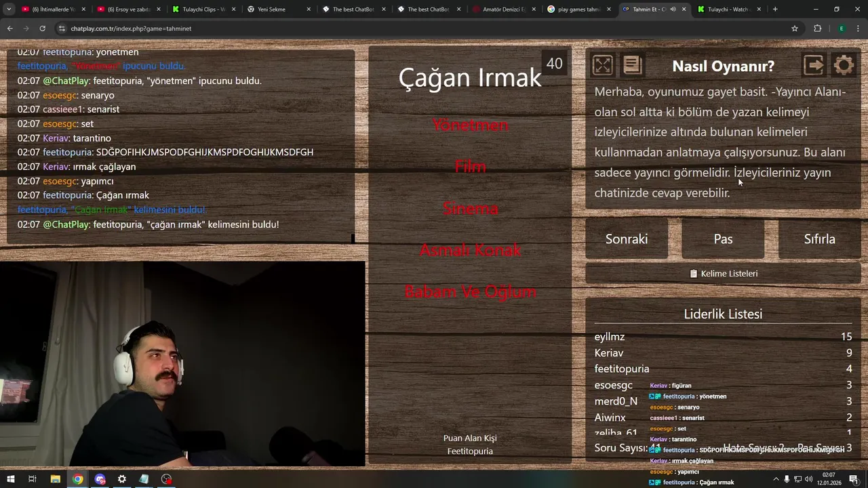This screenshot has height=488, width=868.
Task: Switch to the Ersoy ve zabıta tab
Action: point(128,9)
